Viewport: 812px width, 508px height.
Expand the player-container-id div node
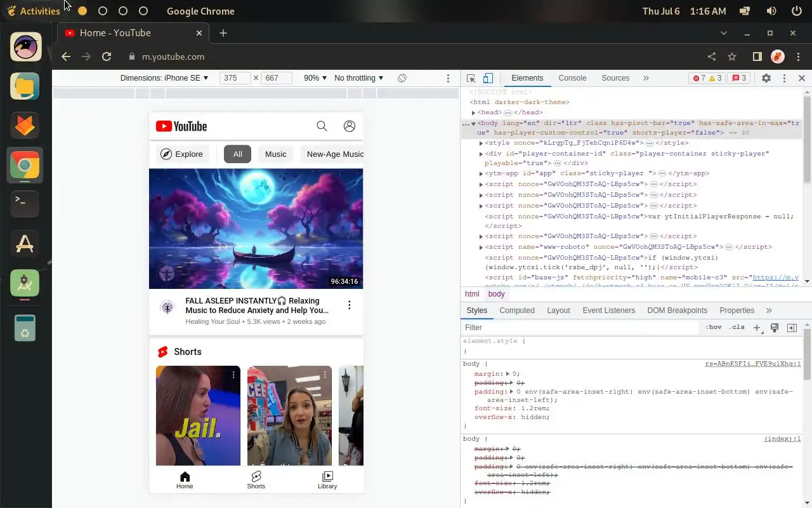(481, 154)
